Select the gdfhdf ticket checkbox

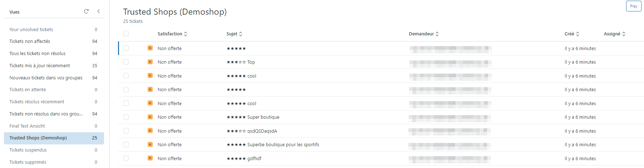click(126, 158)
